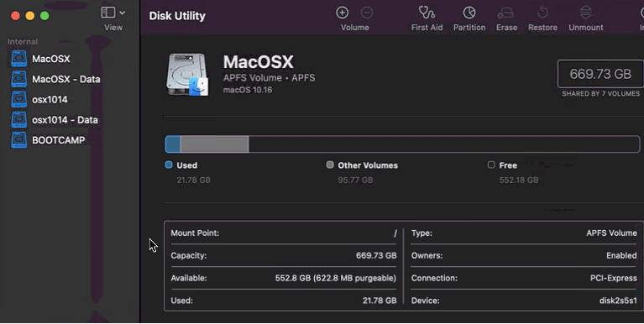Click the MacOSX volume title
Image resolution: width=644 pixels, height=324 pixels.
tap(259, 62)
